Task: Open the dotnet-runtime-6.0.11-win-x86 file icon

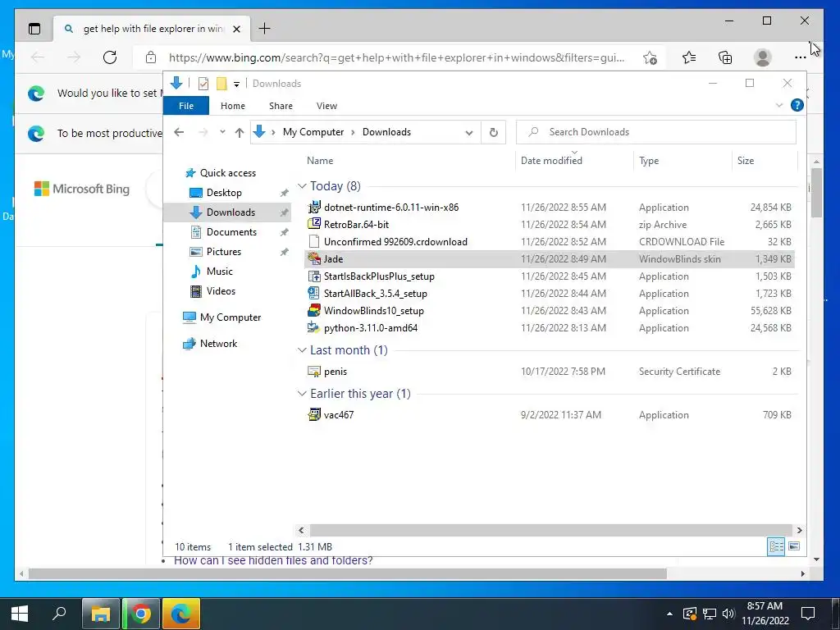Action: 314,208
